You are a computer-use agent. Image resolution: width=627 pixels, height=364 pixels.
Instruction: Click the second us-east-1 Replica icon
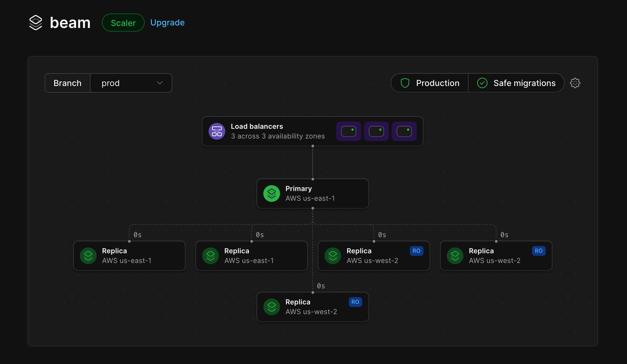pos(211,256)
